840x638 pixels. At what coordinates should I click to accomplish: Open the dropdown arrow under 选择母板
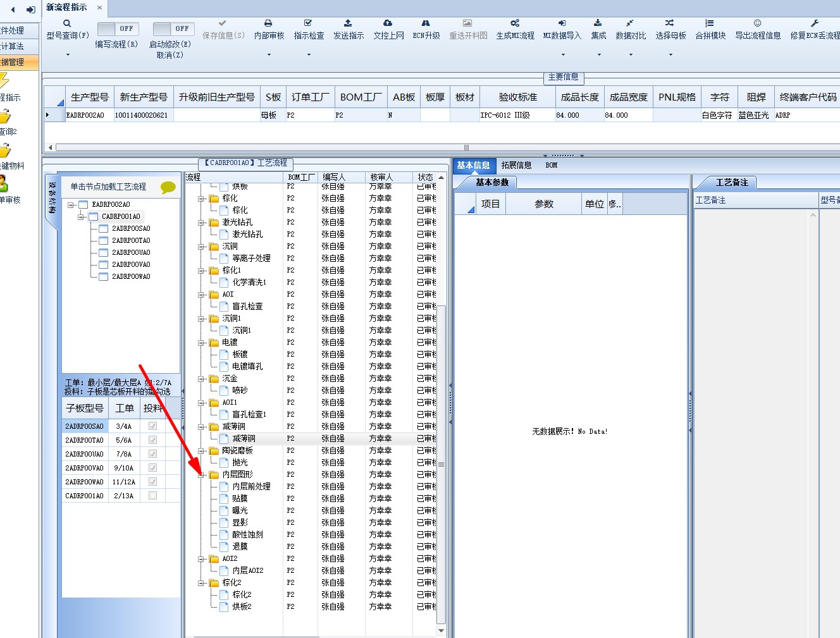click(670, 54)
